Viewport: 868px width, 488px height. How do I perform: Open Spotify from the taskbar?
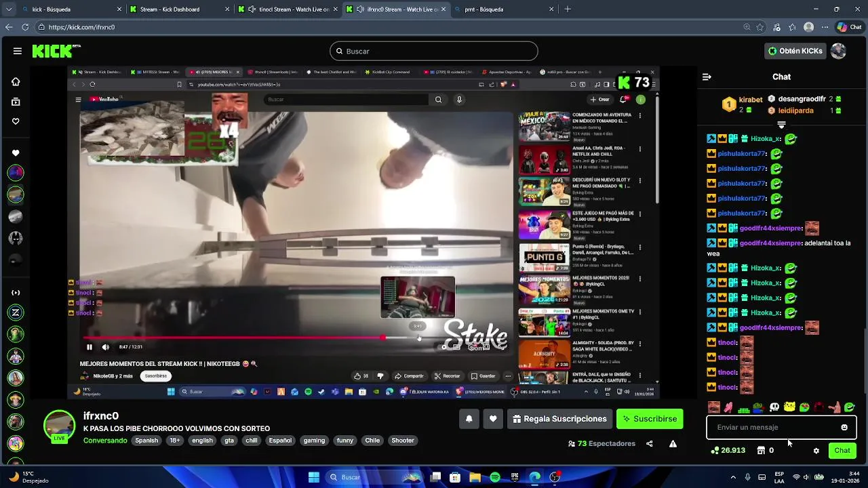tap(495, 477)
